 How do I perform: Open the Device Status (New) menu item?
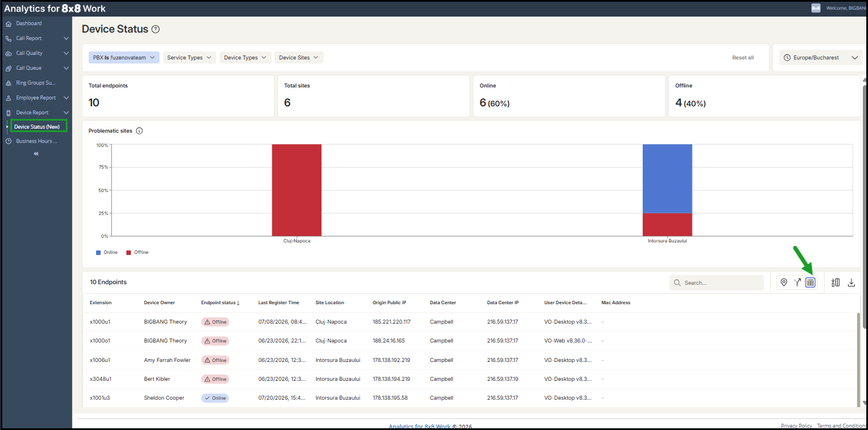coord(39,126)
